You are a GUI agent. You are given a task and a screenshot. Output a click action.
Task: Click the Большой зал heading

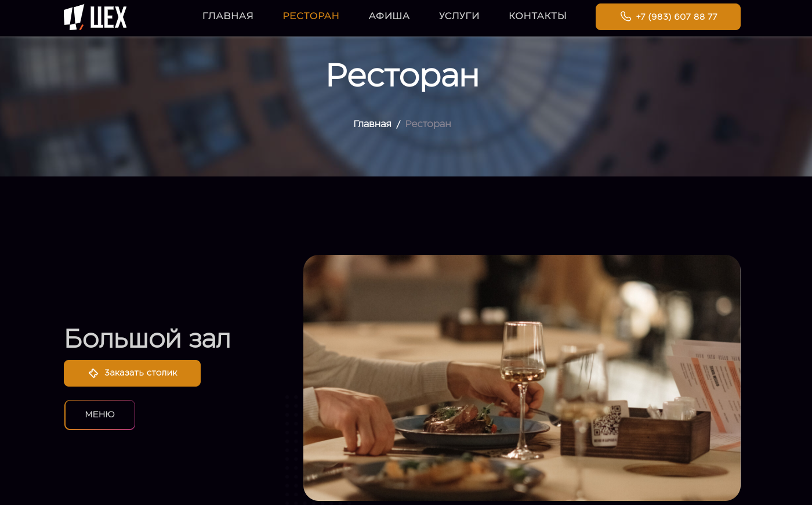147,338
